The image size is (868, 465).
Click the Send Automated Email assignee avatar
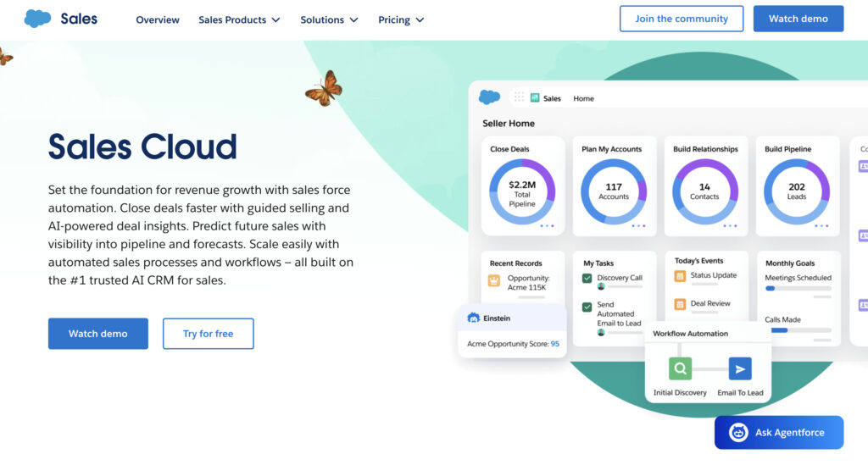601,332
